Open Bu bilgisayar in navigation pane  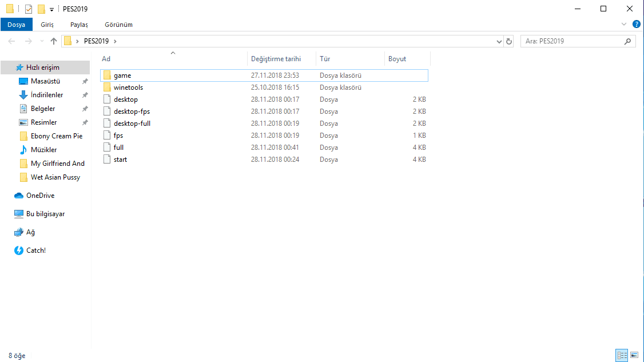(45, 214)
